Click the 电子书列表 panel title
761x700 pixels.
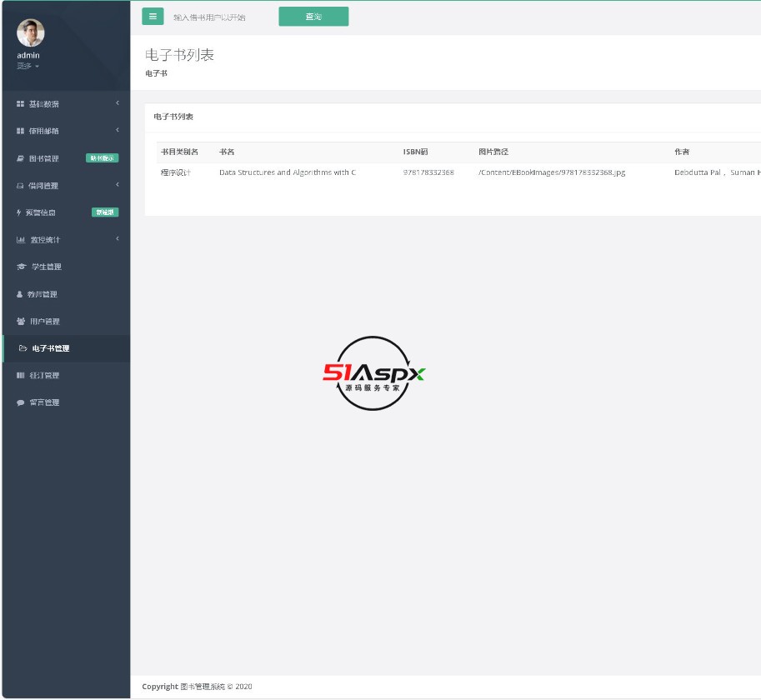tap(173, 117)
